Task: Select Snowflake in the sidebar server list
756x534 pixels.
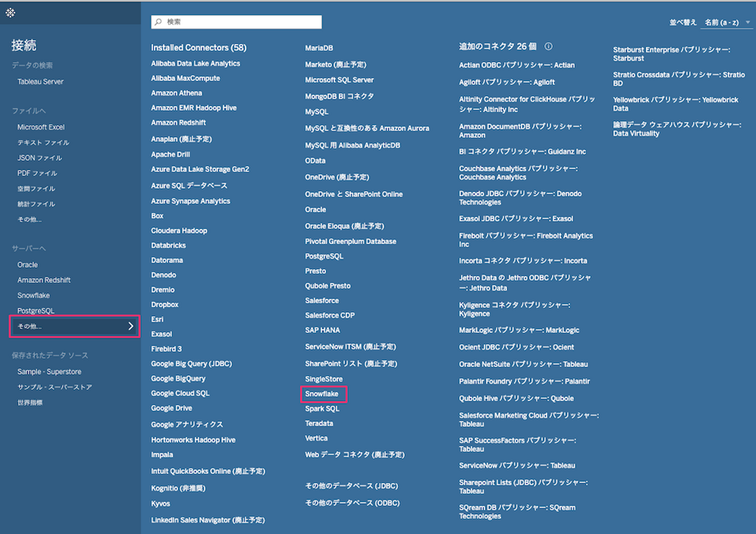Action: (x=34, y=295)
